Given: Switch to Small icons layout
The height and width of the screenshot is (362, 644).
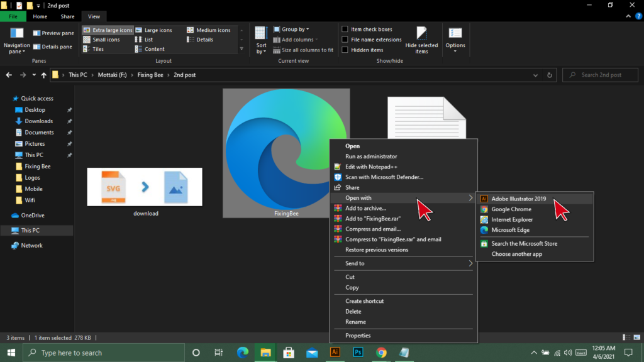Looking at the screenshot, I should (102, 40).
